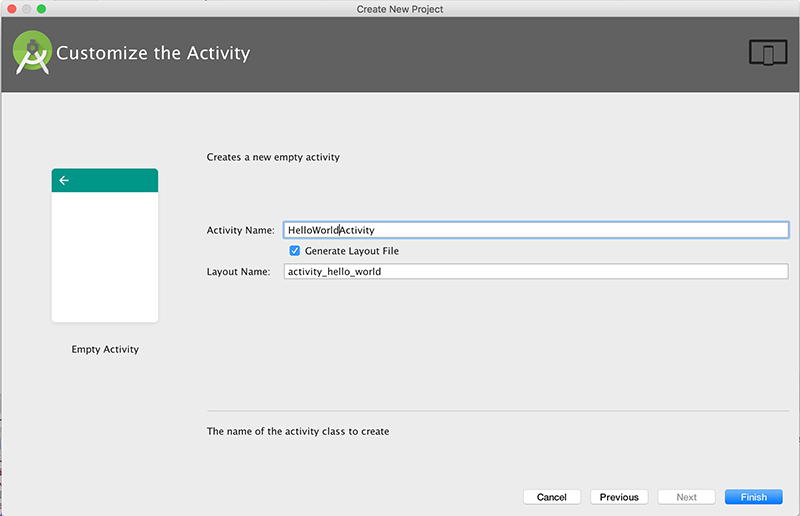
Task: Click the 'Activity Name:' label
Action: [240, 230]
